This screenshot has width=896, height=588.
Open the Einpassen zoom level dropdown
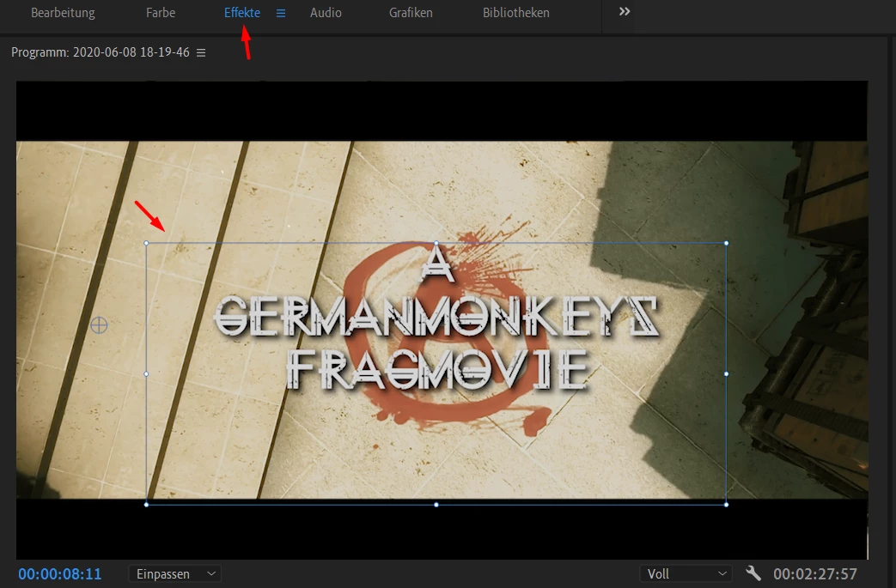pyautogui.click(x=175, y=573)
